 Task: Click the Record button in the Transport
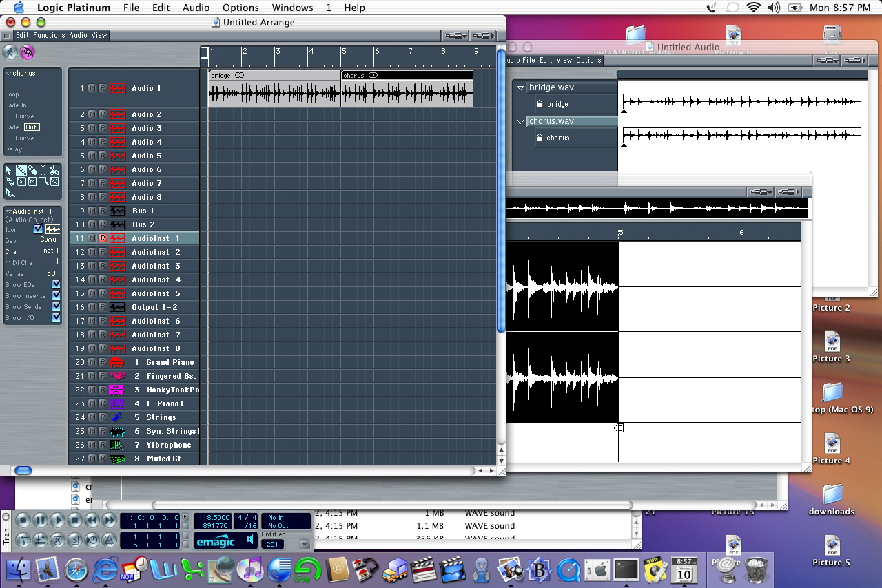pos(23,521)
